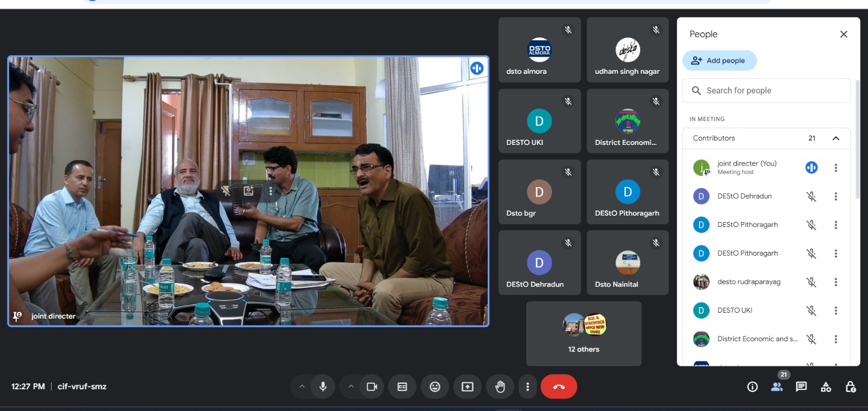Open the 12 others participants tile
868x411 pixels.
click(x=584, y=333)
